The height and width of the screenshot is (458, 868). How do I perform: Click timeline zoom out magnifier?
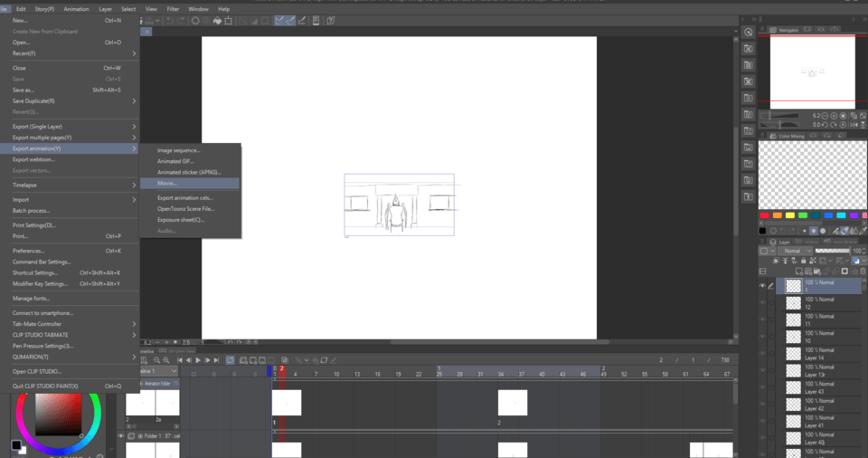click(x=156, y=360)
